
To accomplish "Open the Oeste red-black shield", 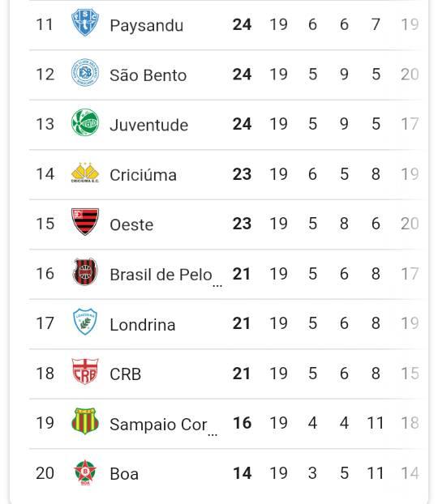I will click(85, 222).
